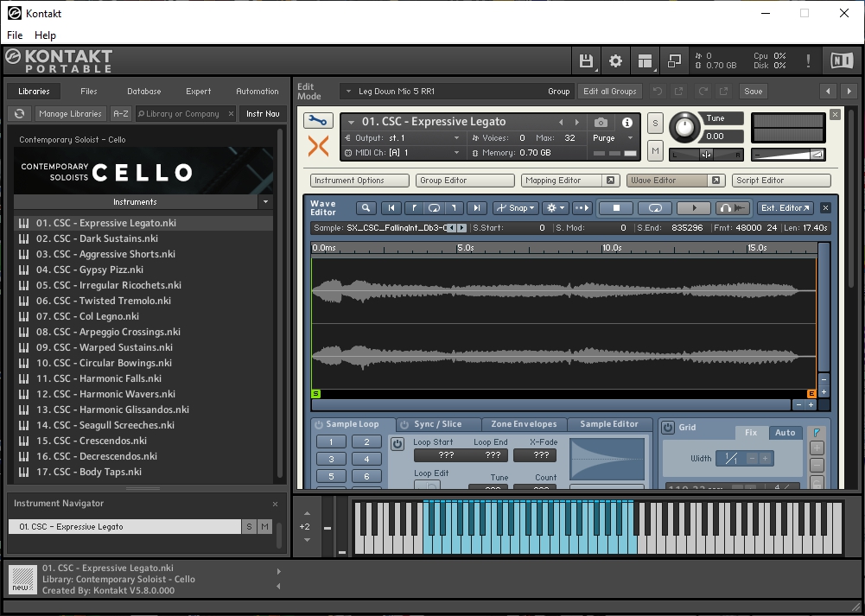
Task: Open the Purge dropdown menu
Action: [614, 138]
